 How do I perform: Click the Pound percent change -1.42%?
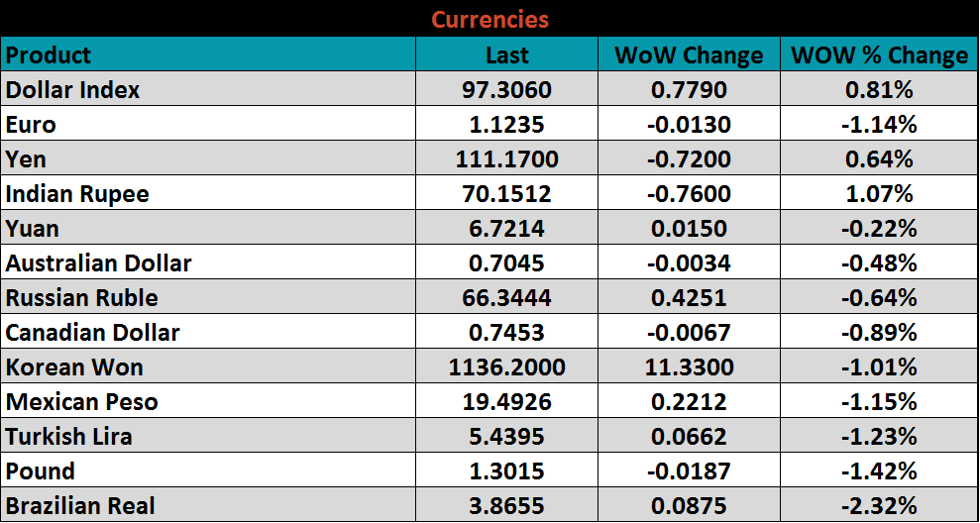point(879,471)
